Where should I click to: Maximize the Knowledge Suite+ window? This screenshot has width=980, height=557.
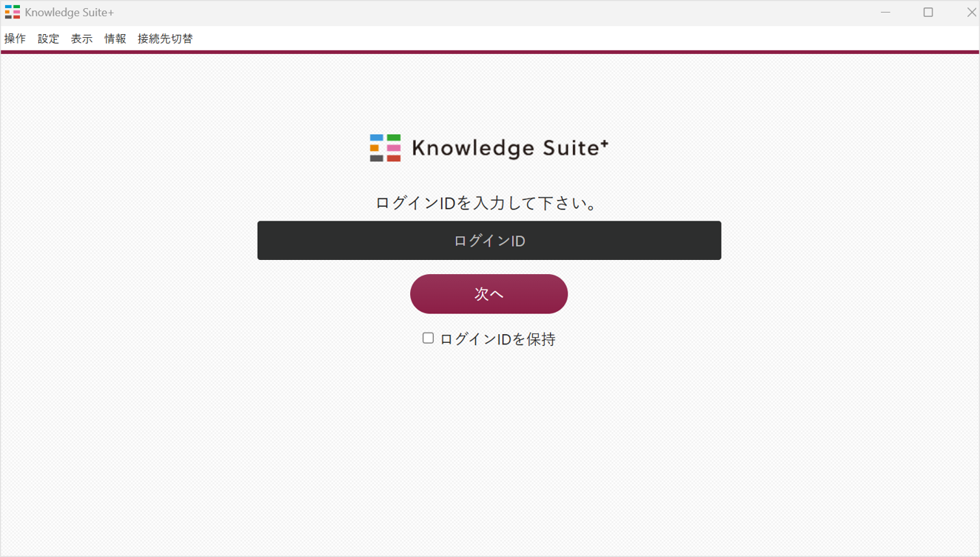pyautogui.click(x=928, y=13)
